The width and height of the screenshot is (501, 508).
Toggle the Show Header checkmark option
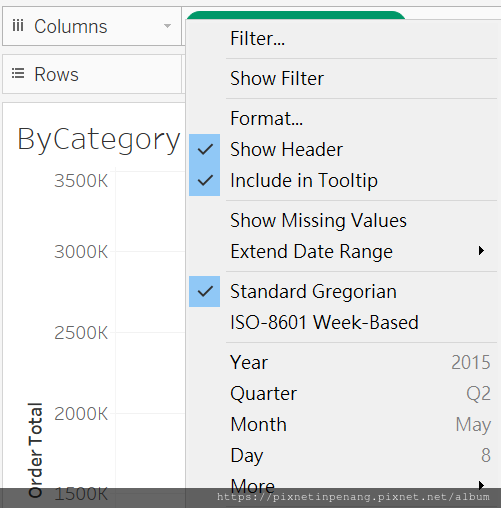(343, 149)
